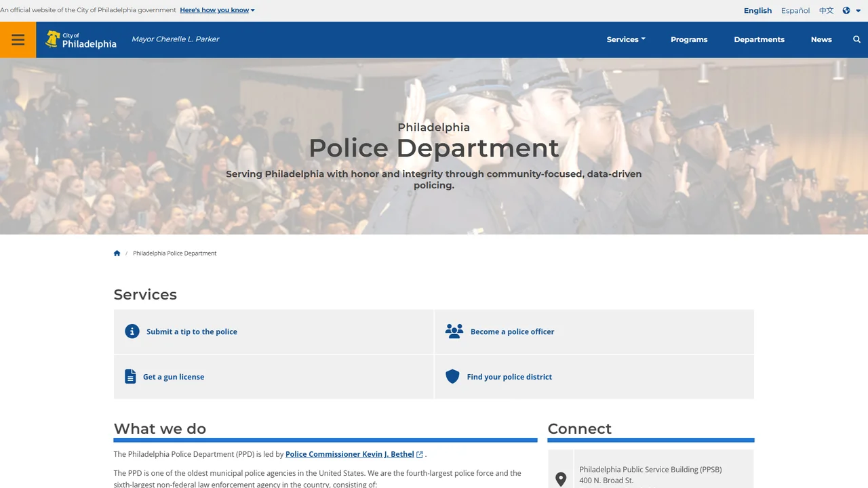Open Find your police district link

pos(509,377)
